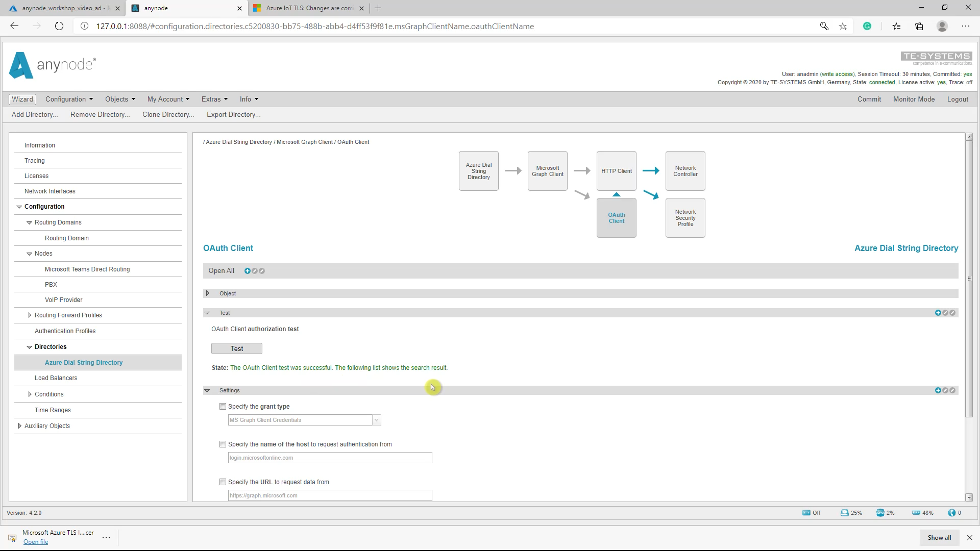Click the Test button for OAuth authorization

point(237,348)
